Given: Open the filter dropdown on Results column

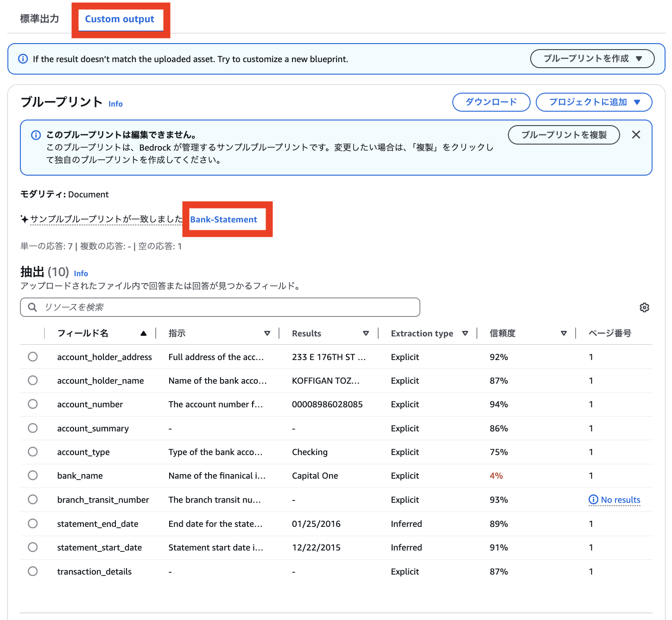Looking at the screenshot, I should click(x=366, y=333).
